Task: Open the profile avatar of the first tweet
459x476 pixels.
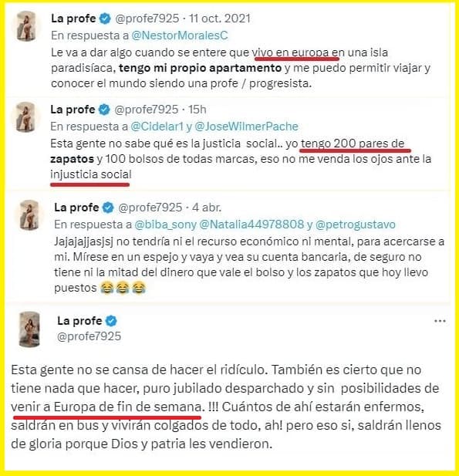Action: point(26,26)
